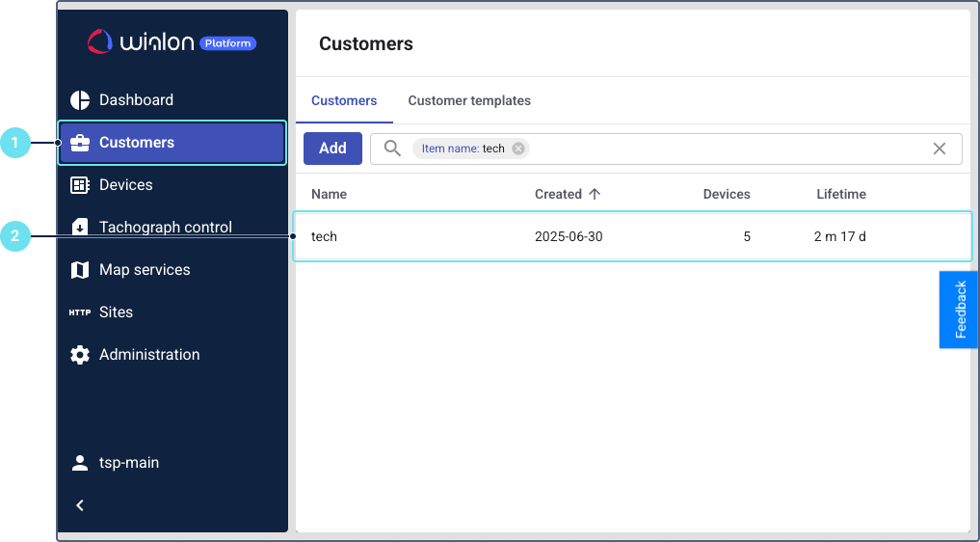
Task: Toggle sort arrow on Created column
Action: [x=595, y=194]
